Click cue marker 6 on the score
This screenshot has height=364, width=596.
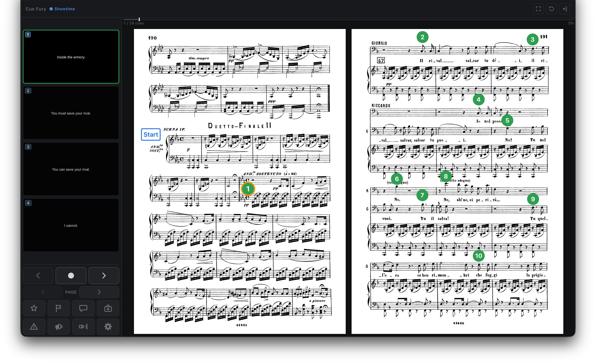click(x=397, y=179)
